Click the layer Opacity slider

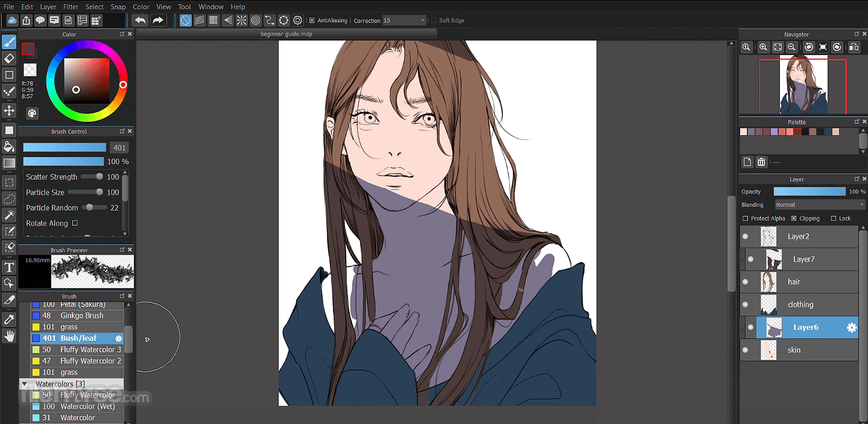pos(809,191)
